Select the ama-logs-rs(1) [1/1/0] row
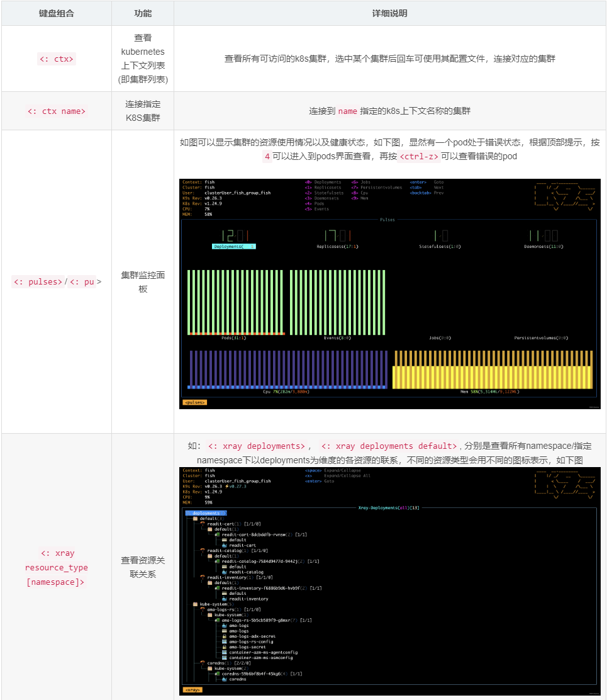The height and width of the screenshot is (700, 607). pyautogui.click(x=231, y=610)
